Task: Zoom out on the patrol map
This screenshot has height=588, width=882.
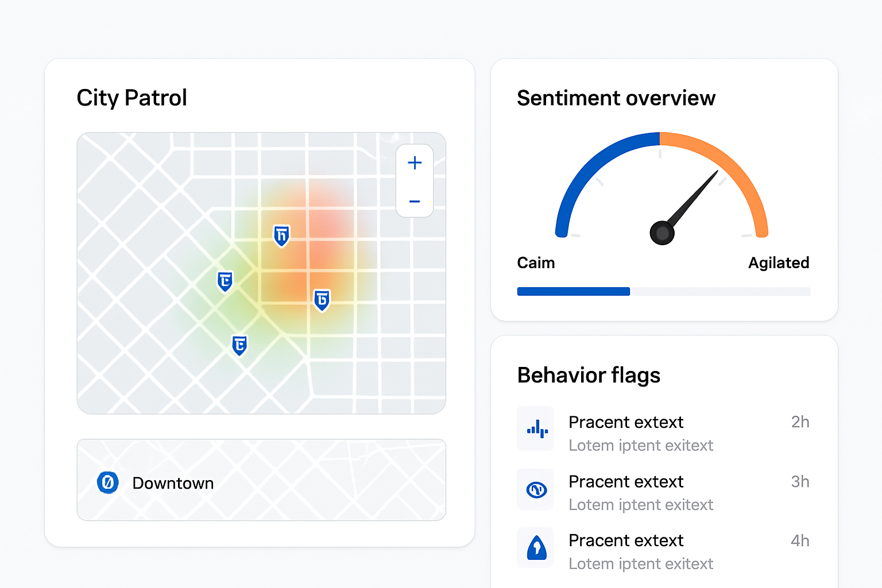Action: pyautogui.click(x=415, y=202)
